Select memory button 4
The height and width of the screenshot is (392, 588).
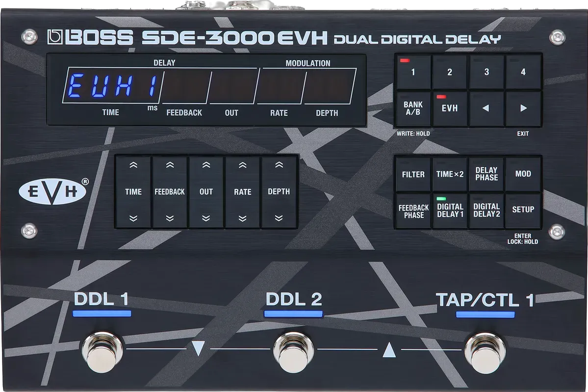(x=523, y=72)
